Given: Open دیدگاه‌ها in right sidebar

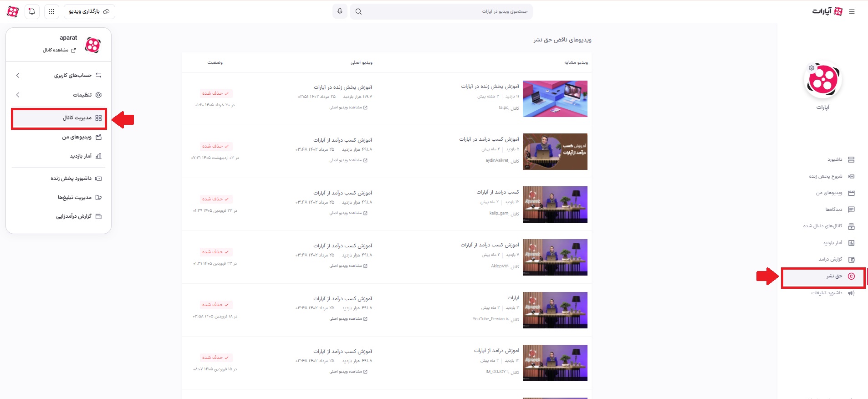Looking at the screenshot, I should coord(840,210).
